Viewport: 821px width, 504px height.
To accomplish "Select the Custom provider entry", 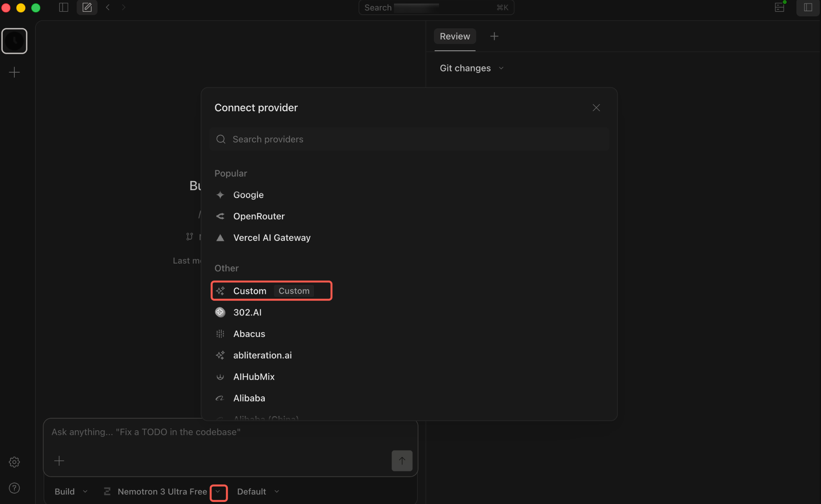I will 271,291.
